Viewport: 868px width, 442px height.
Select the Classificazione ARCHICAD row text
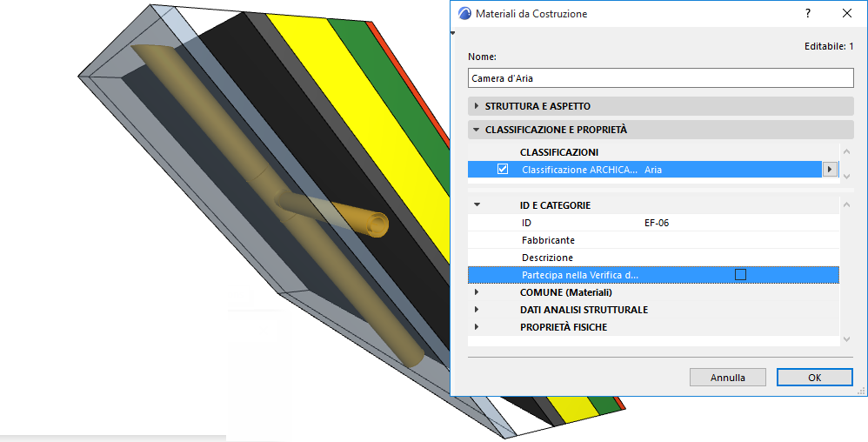tap(579, 170)
